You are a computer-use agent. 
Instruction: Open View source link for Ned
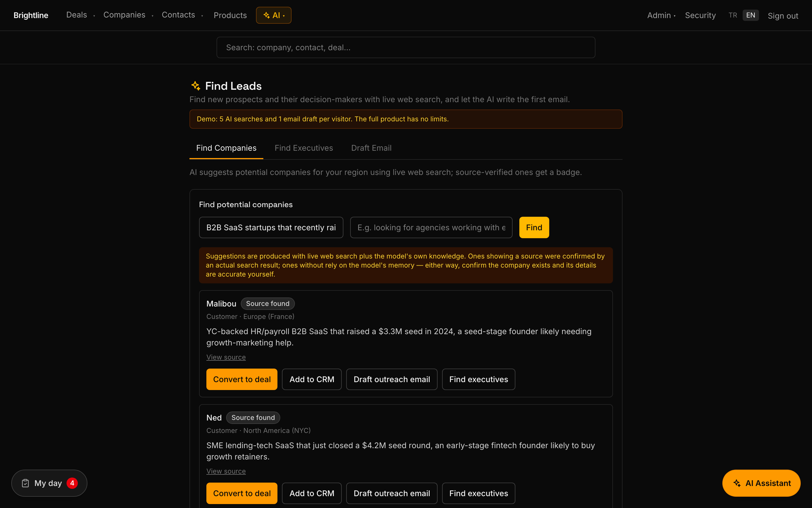coord(226,471)
